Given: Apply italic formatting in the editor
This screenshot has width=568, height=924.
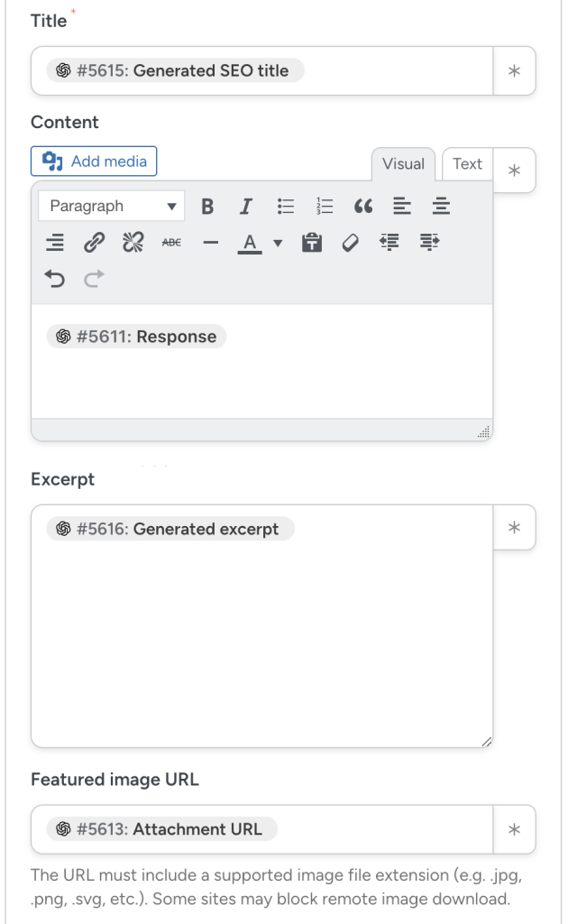Looking at the screenshot, I should click(x=244, y=206).
